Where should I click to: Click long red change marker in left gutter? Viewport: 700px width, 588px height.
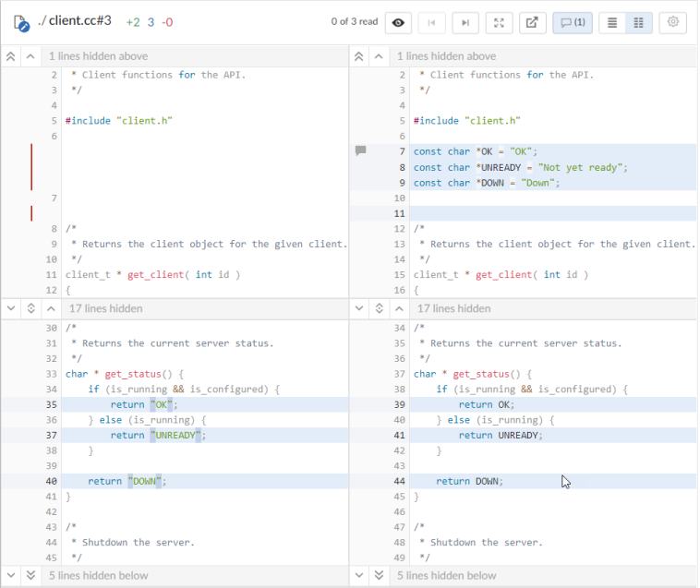31,167
